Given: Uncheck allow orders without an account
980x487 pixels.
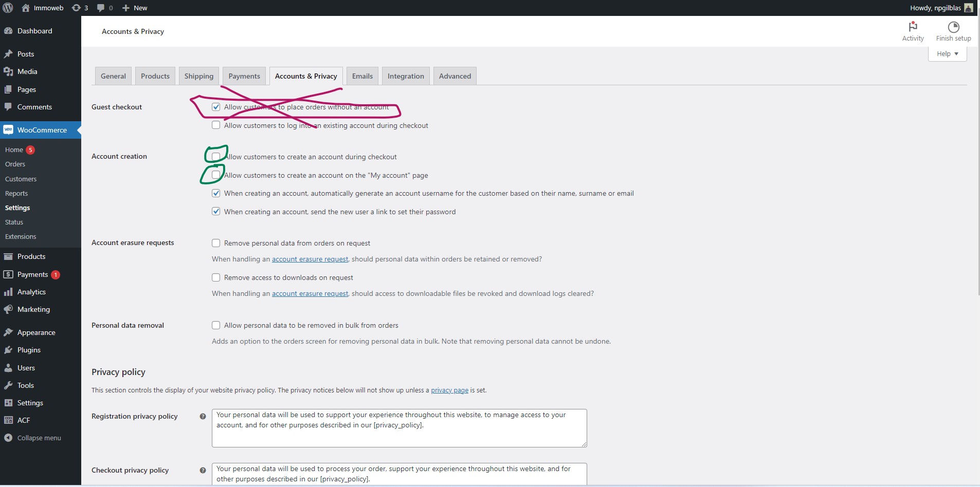Looking at the screenshot, I should pyautogui.click(x=216, y=107).
